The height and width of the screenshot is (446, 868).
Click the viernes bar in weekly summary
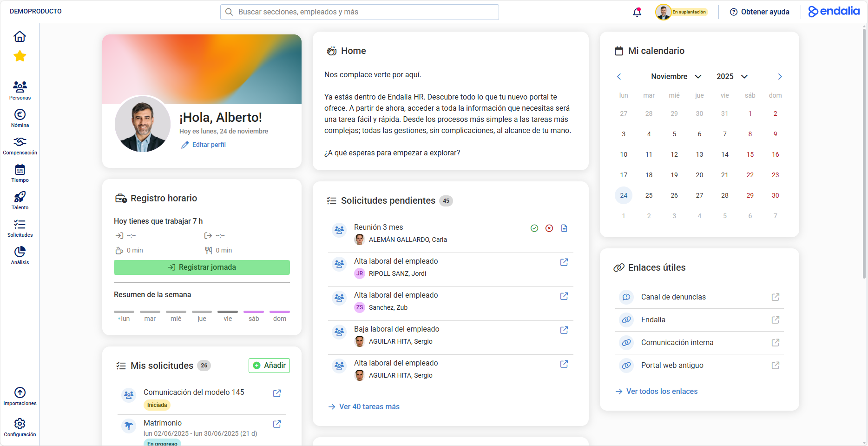point(228,312)
